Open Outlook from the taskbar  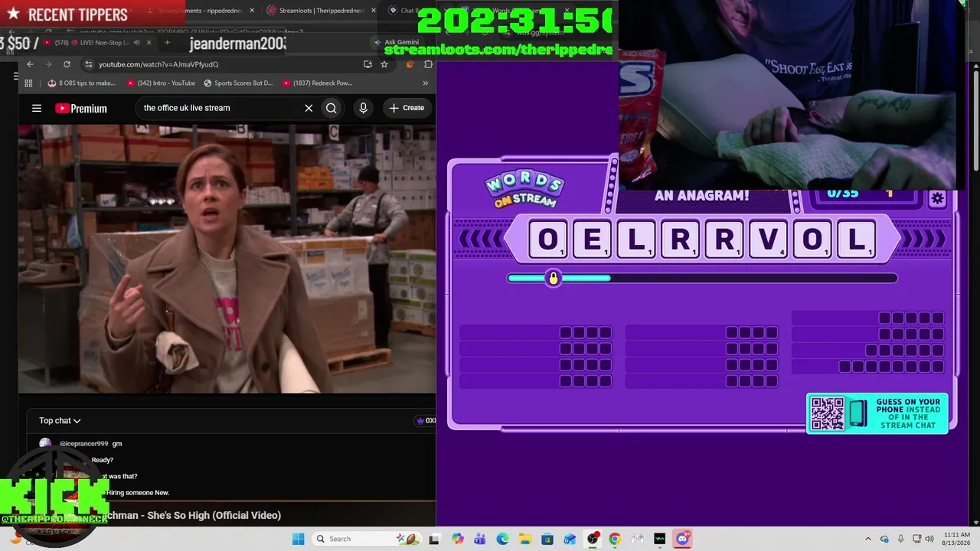tap(570, 539)
